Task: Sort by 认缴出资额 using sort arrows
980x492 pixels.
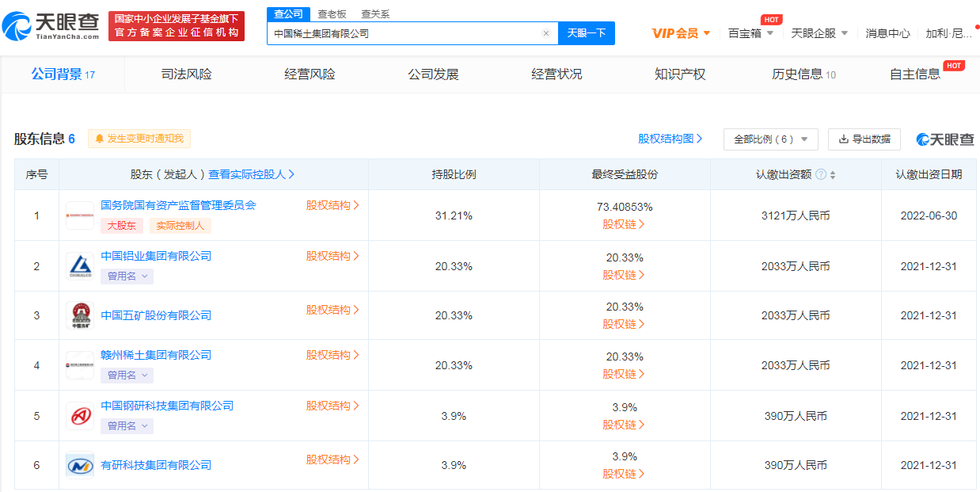Action: pos(833,174)
